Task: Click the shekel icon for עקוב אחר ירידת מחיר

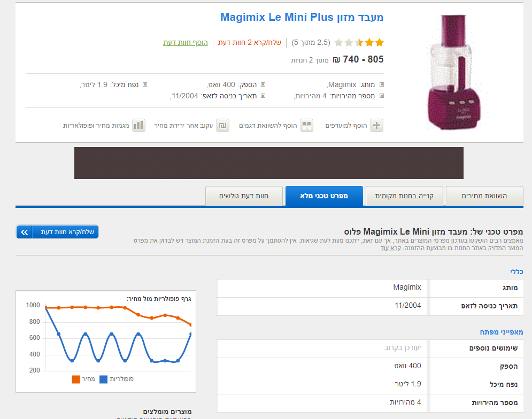Action: point(222,126)
